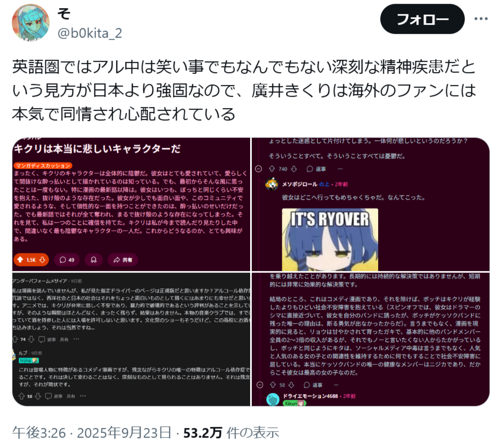Click the 午後3:26 · 2025年9月23日 timestamp

[x=91, y=432]
